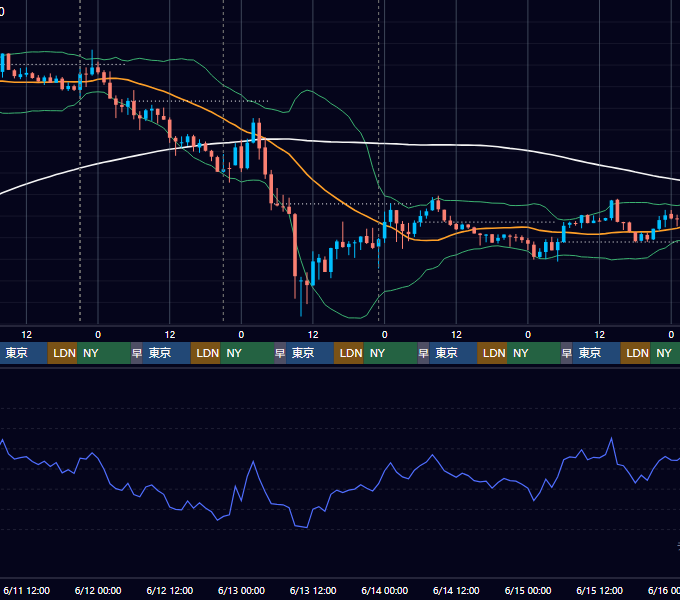The image size is (680, 600).
Task: Select the NY session block around 6/13 00:00
Action: click(x=247, y=353)
